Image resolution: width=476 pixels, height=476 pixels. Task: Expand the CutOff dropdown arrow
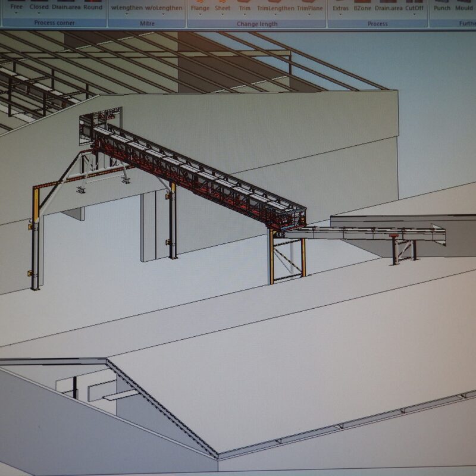coord(414,14)
